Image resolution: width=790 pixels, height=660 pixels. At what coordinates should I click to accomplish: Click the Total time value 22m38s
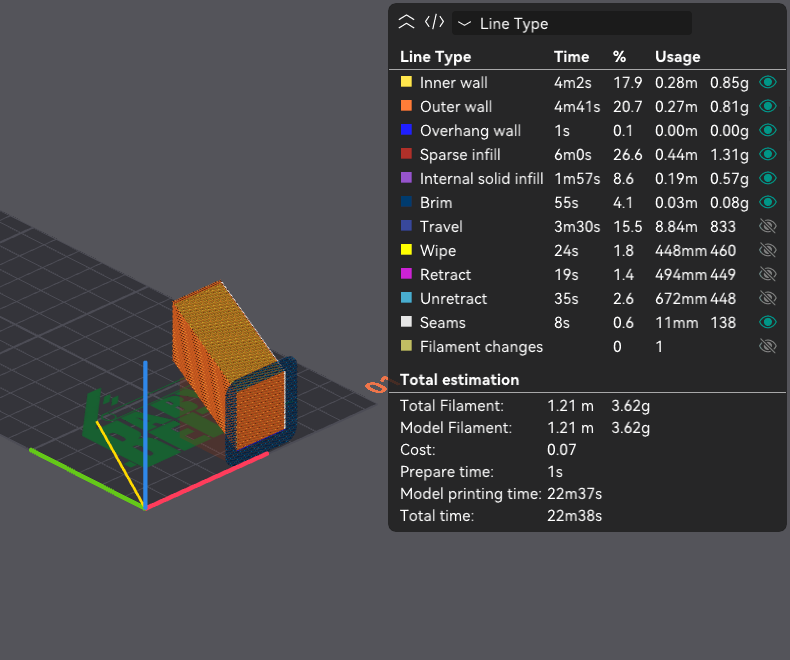point(574,516)
